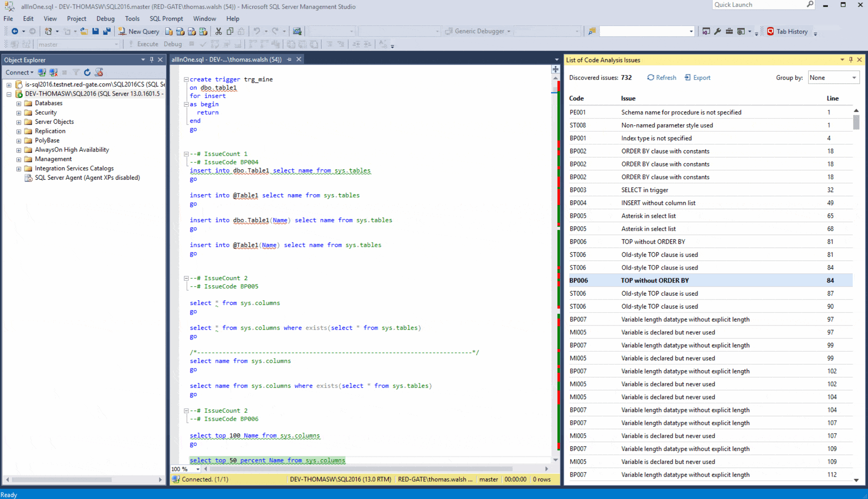Click the Navigate Backward arrow icon

[14, 31]
